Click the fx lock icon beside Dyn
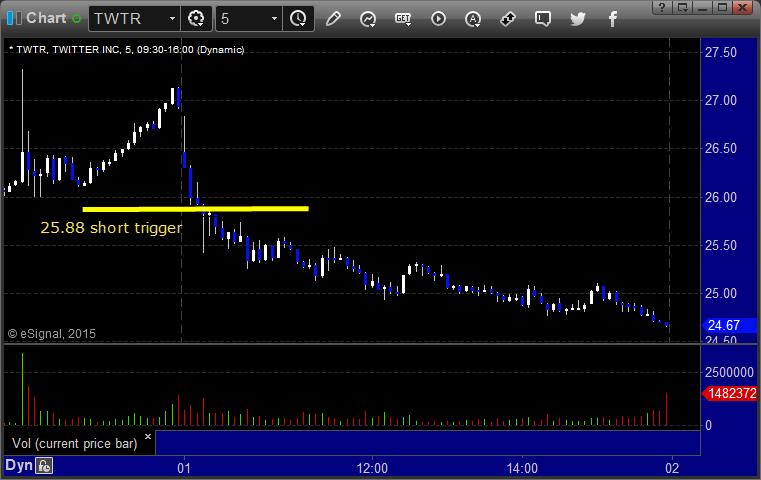 44,466
